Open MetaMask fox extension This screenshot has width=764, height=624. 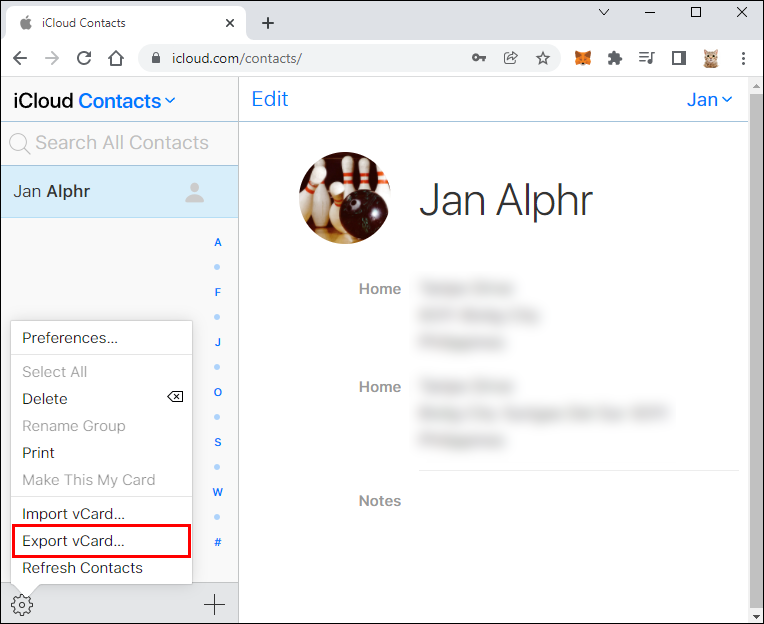click(583, 58)
